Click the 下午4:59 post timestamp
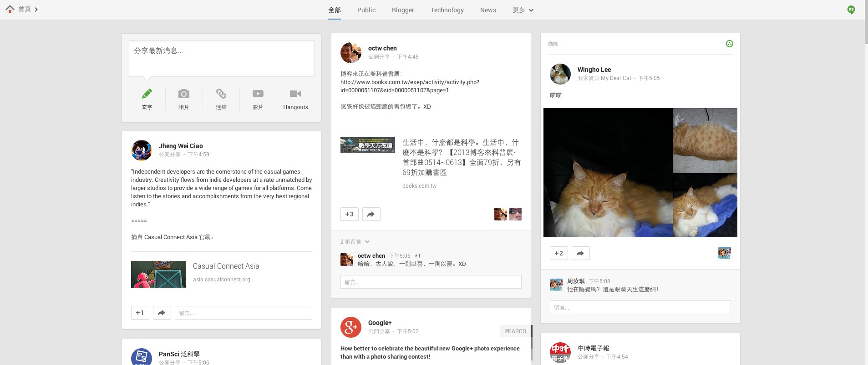868x365 pixels. point(199,155)
